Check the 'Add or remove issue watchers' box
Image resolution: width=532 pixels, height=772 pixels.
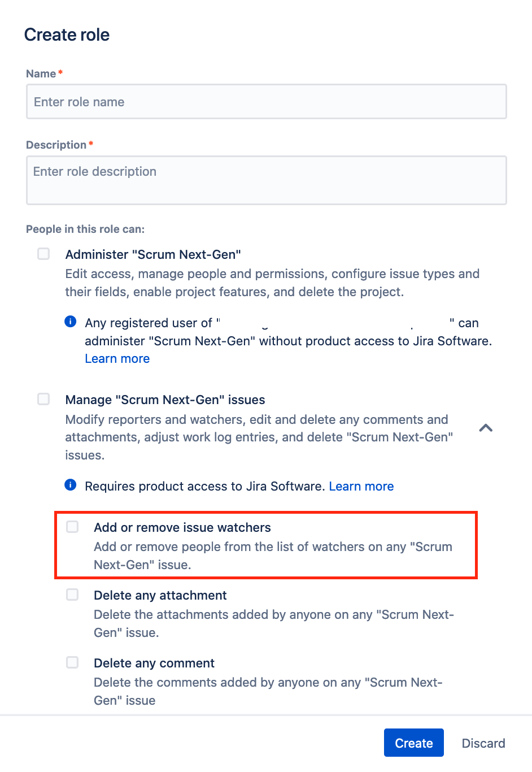pyautogui.click(x=72, y=527)
